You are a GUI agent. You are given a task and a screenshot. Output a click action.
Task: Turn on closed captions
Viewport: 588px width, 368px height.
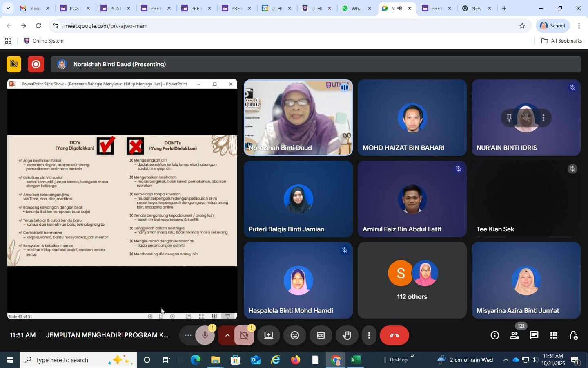(321, 336)
